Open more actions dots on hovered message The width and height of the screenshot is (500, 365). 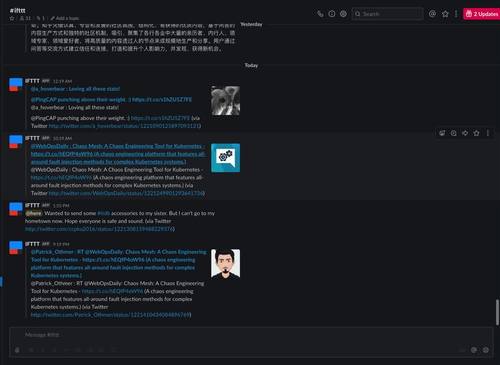[x=488, y=133]
